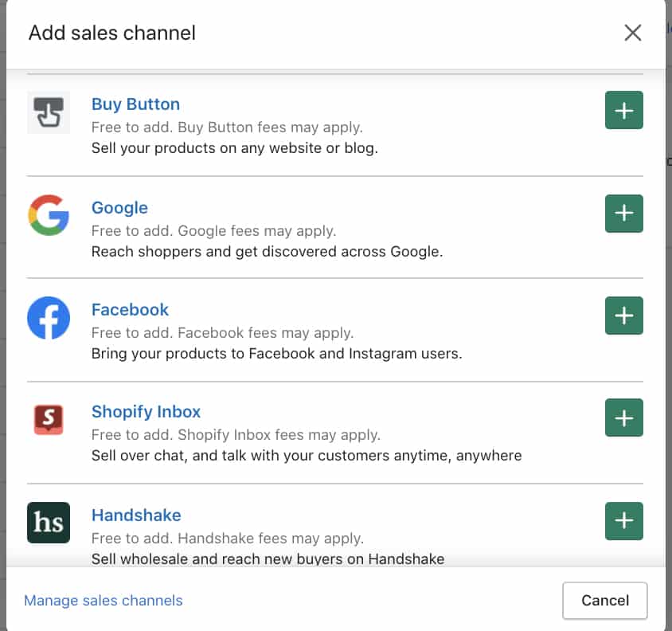The width and height of the screenshot is (672, 631).
Task: Click the Shopify Inbox app icon
Action: pyautogui.click(x=49, y=420)
